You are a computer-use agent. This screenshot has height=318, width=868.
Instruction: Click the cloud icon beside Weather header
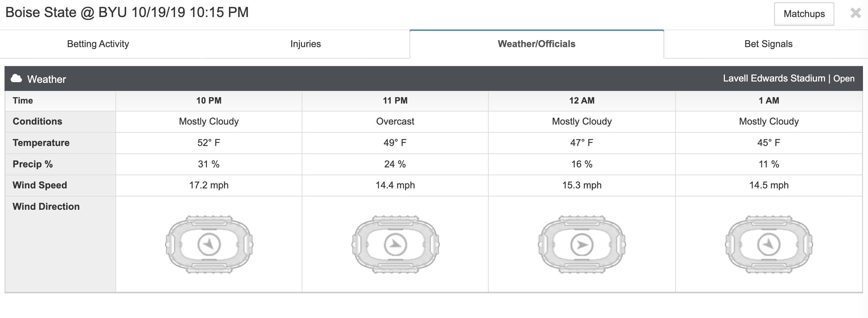click(16, 78)
